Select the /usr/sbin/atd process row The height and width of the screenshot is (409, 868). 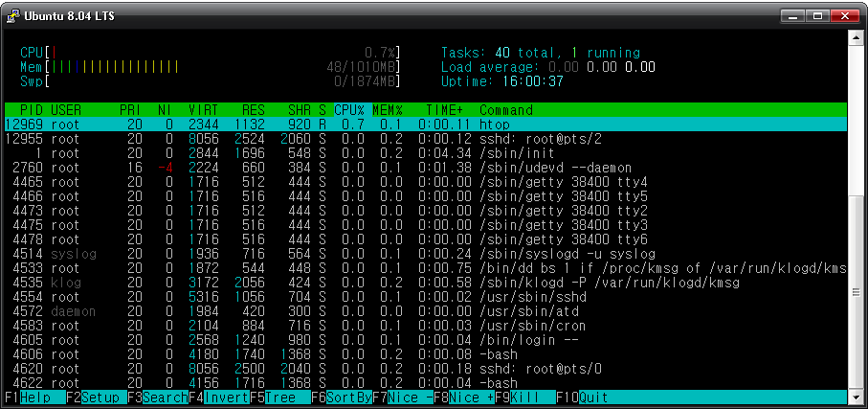click(x=426, y=311)
